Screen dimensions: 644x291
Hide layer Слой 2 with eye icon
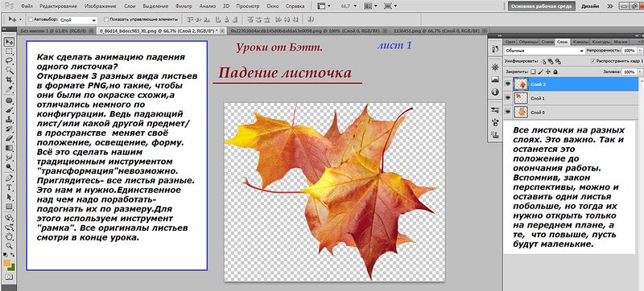508,84
